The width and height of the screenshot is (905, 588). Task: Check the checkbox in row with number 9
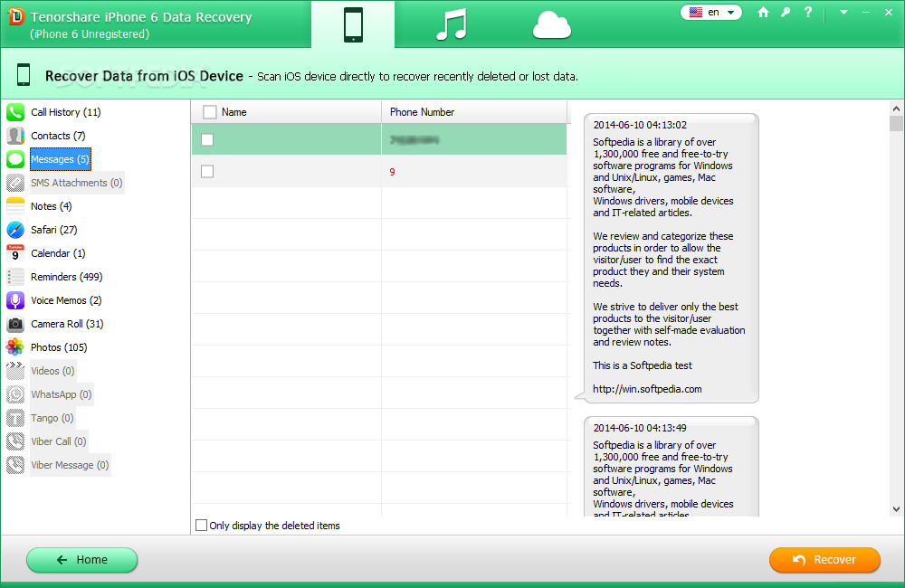[207, 171]
